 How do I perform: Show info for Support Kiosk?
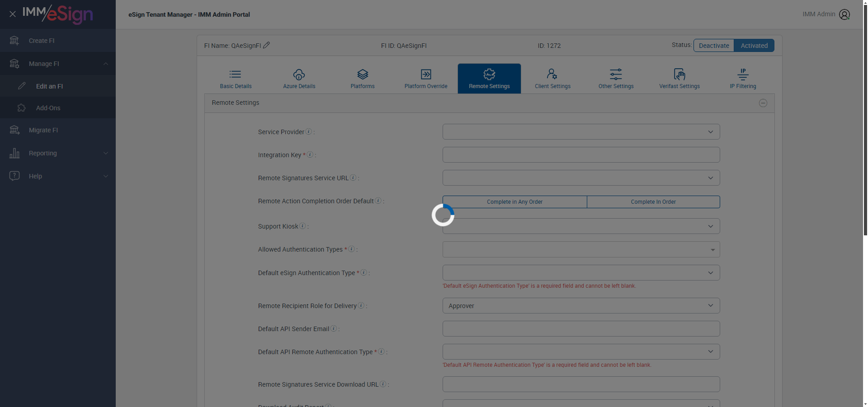tap(302, 226)
